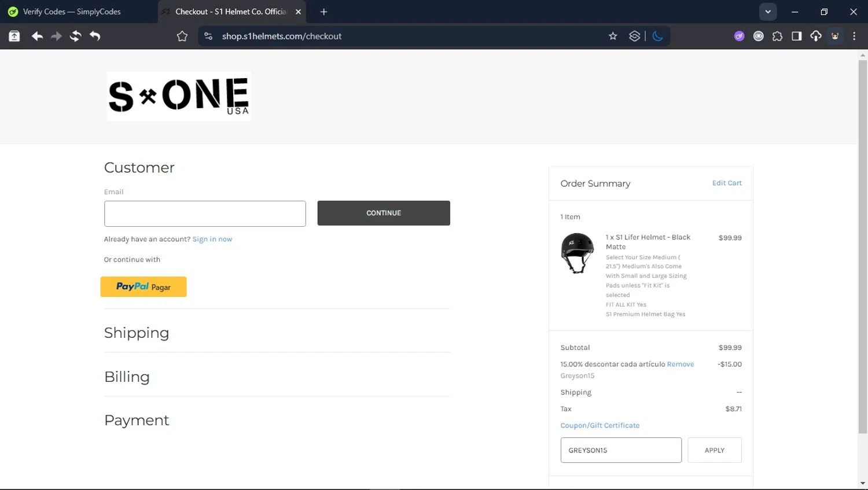Open the profile avatar icon
The width and height of the screenshot is (868, 490).
(x=835, y=36)
